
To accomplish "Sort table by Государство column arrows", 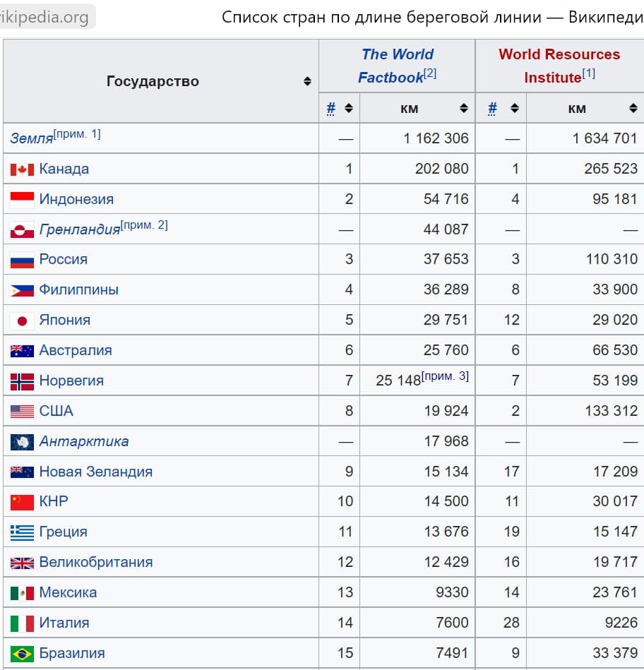I will coord(307,81).
